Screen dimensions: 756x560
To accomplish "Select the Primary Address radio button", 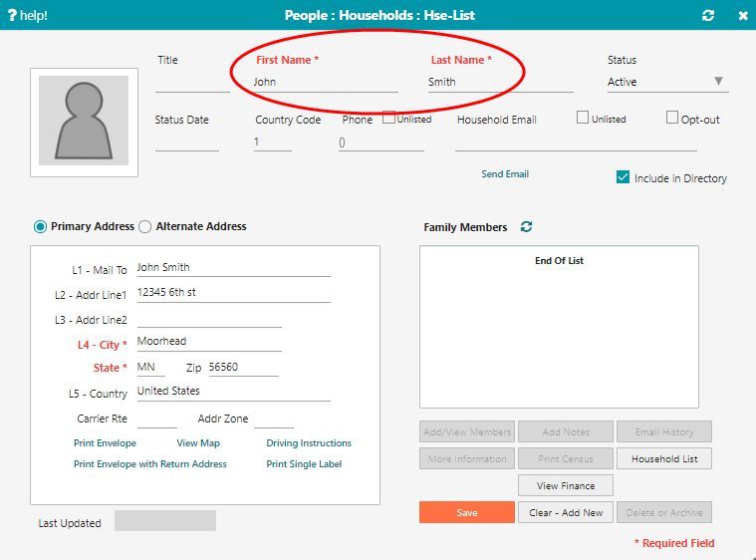I will click(40, 227).
